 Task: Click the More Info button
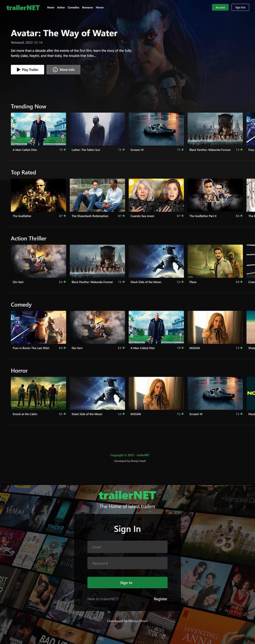tap(63, 70)
